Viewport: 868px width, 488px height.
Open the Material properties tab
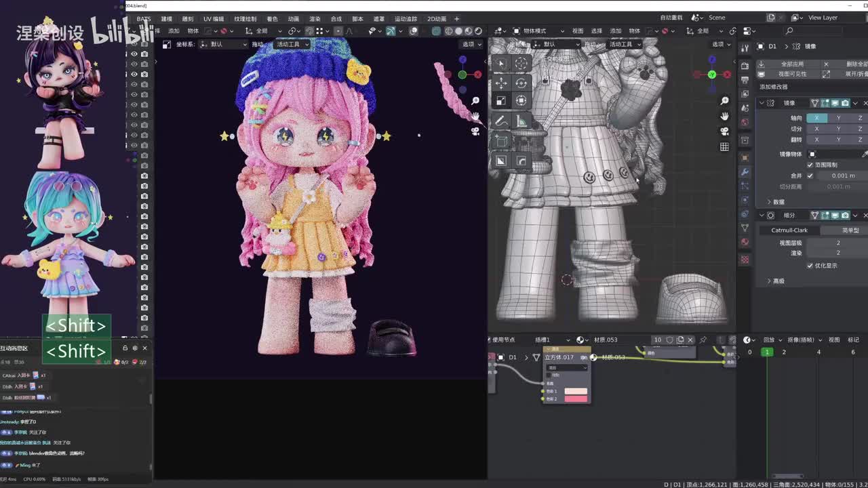click(745, 242)
